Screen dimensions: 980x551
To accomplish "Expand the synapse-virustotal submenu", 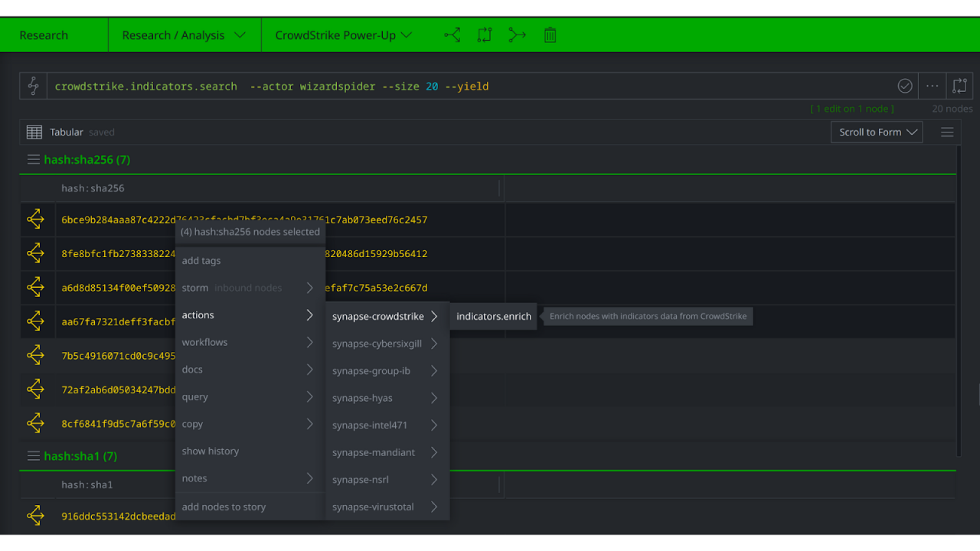I will 387,507.
